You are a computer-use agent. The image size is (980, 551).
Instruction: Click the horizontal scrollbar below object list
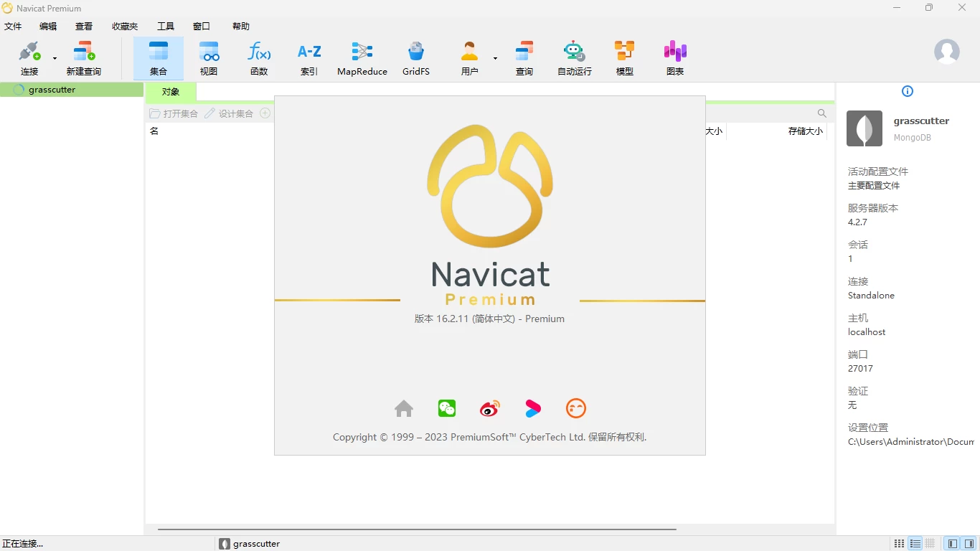[x=417, y=529]
